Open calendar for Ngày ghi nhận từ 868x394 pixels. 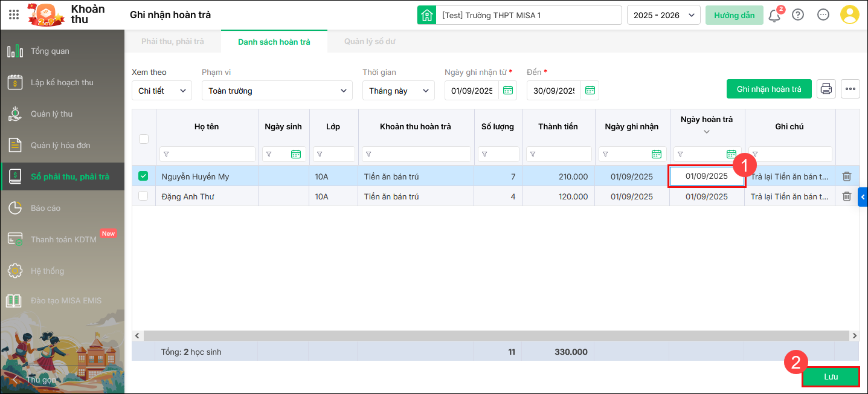508,91
